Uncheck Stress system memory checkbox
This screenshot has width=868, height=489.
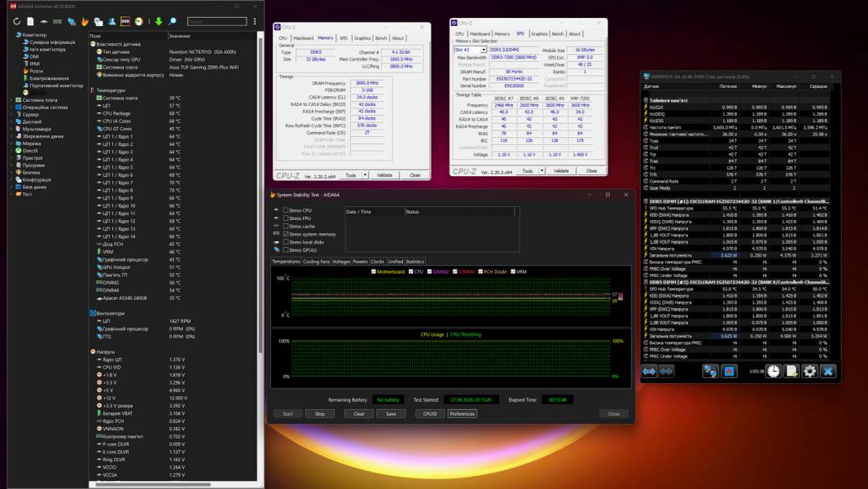286,234
